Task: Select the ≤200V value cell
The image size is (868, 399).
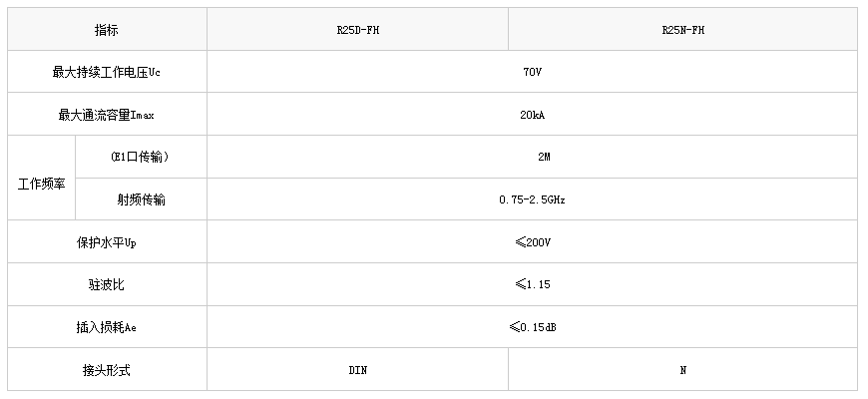Action: 532,242
